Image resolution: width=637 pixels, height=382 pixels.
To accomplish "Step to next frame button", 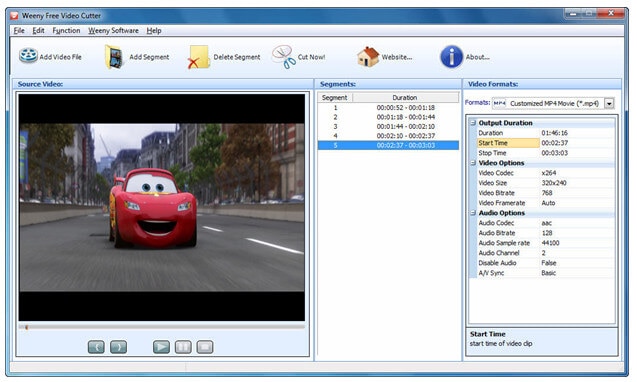I will pos(118,347).
